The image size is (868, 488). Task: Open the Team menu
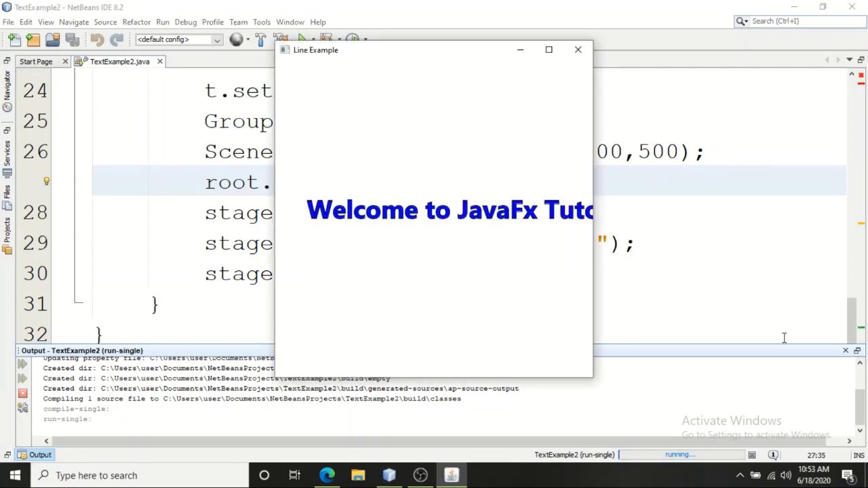tap(238, 22)
